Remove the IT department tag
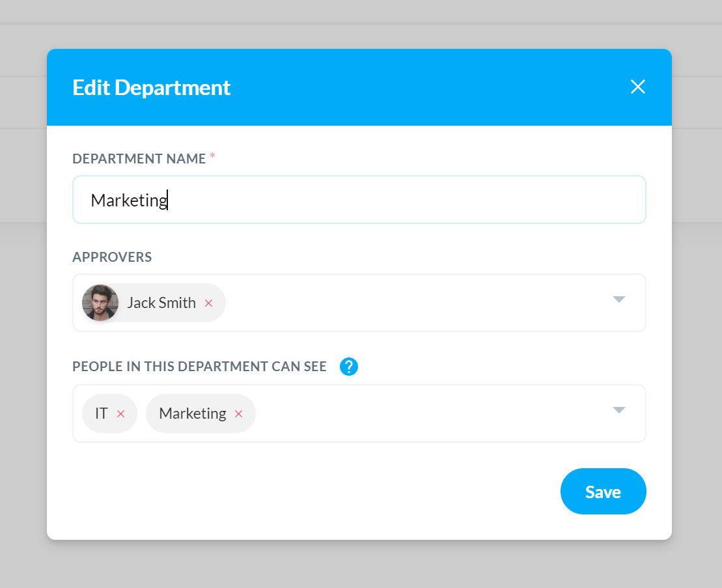The image size is (722, 588). 120,414
